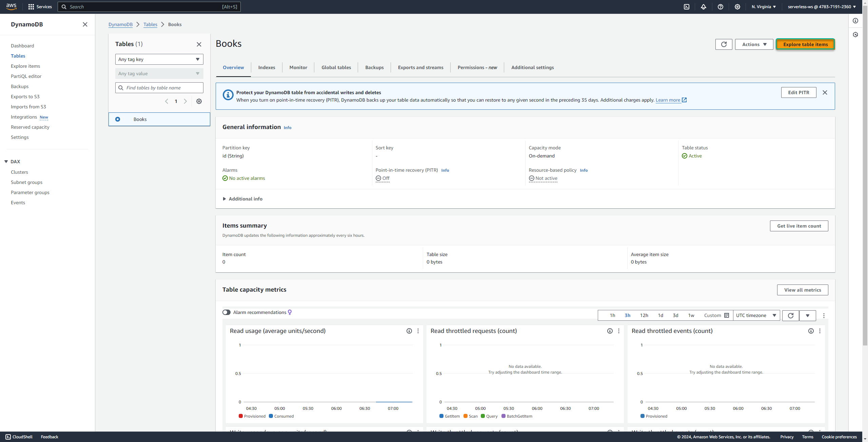
Task: Go to the Tables breadcrumb link
Action: tap(150, 24)
